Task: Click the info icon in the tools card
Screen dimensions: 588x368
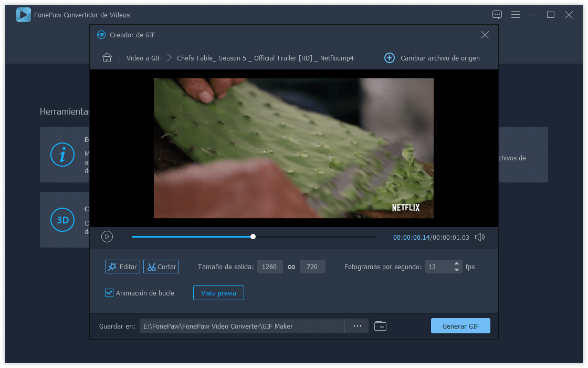Action: coord(62,155)
